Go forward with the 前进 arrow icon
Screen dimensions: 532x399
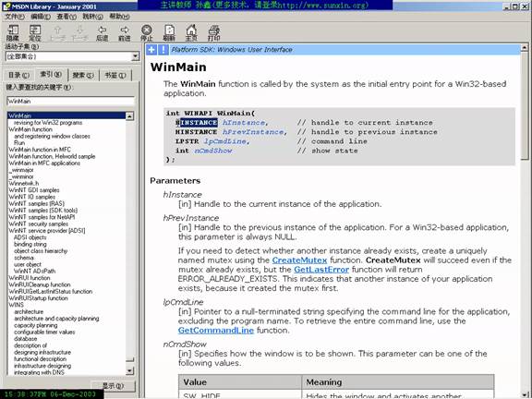pos(125,33)
